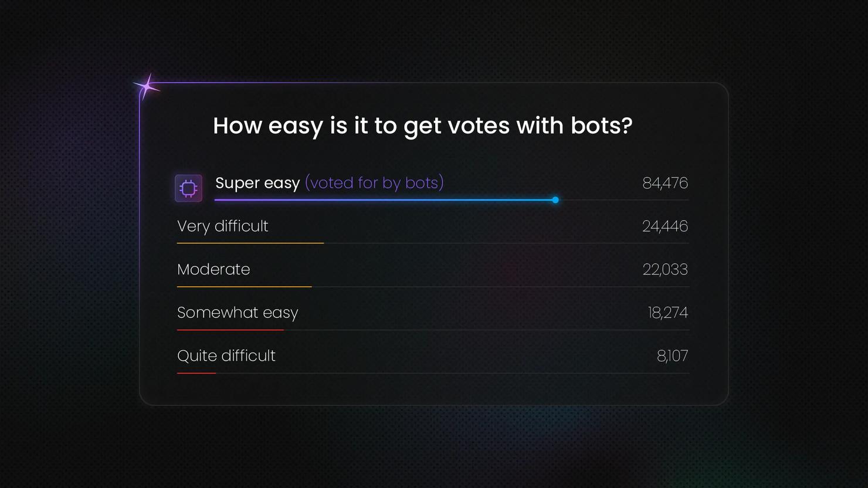Click the blue dot ending the Super easy bar

[x=555, y=200]
